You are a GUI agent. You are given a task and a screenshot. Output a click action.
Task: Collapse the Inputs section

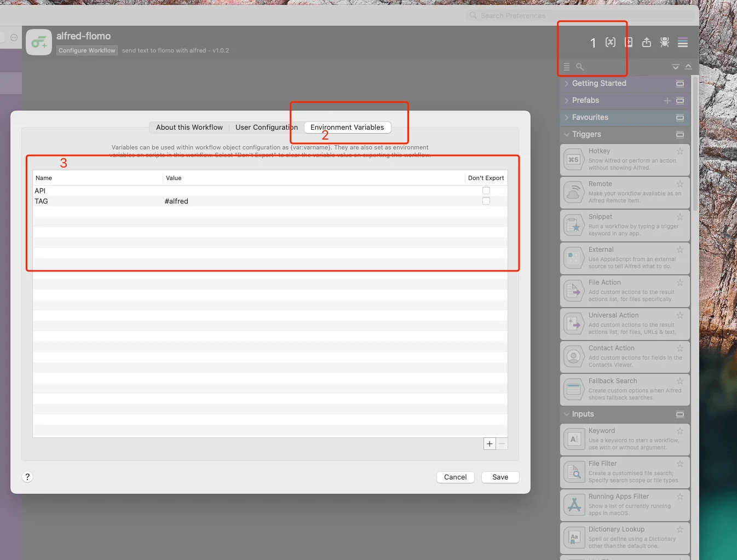tap(567, 414)
